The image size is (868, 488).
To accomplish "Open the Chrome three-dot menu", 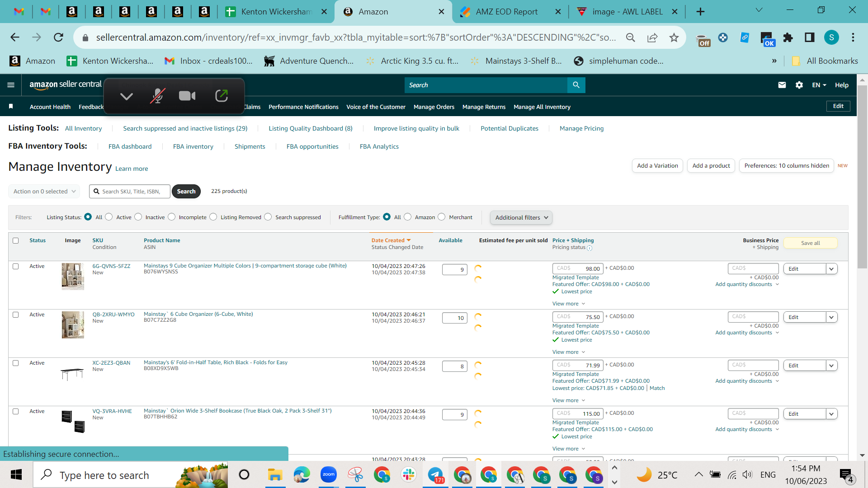I will (x=853, y=38).
